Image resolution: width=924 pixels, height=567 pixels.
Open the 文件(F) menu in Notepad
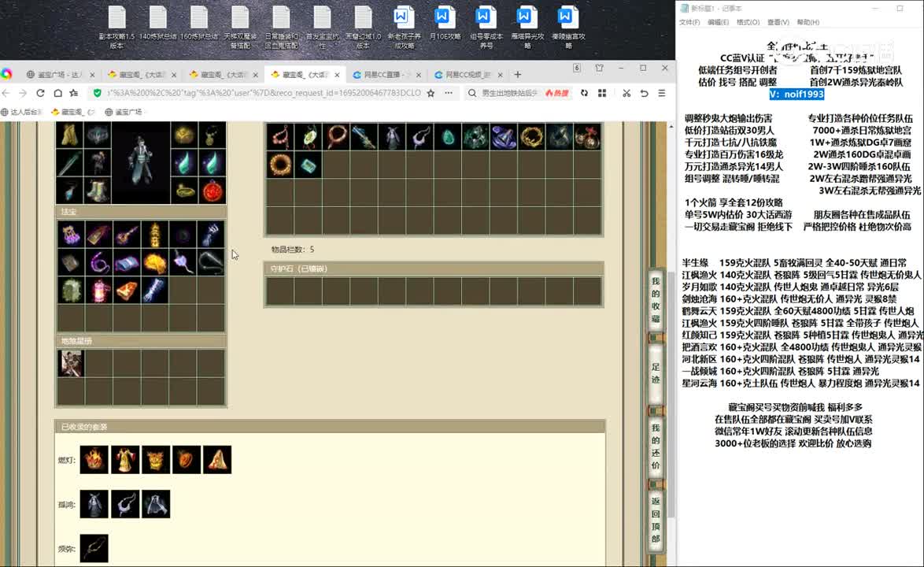point(689,22)
